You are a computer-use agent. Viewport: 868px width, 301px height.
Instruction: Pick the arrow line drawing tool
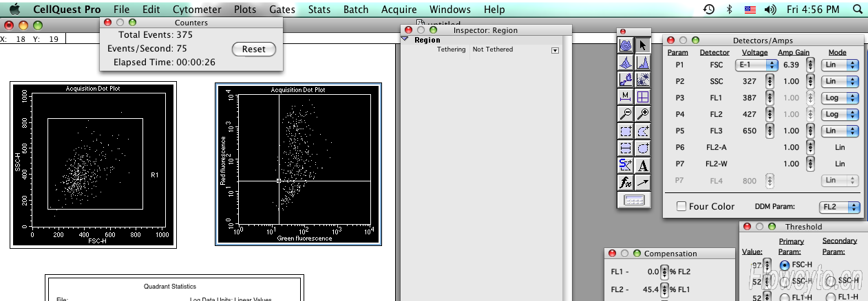tap(643, 183)
